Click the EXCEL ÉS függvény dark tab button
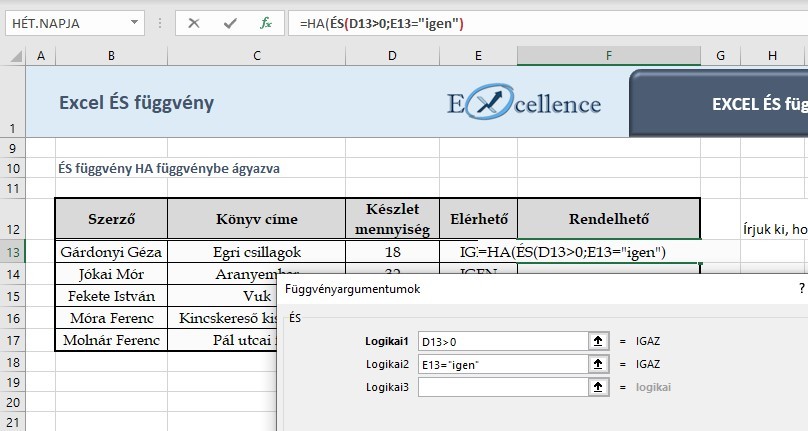 718,103
